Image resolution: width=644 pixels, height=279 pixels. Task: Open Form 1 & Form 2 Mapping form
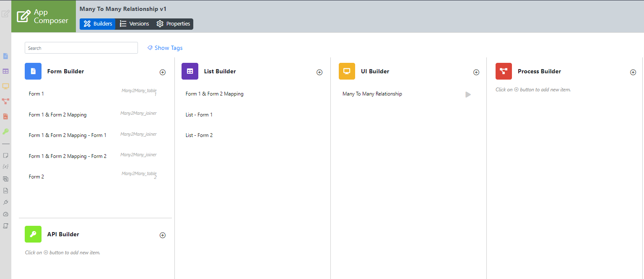(58, 115)
